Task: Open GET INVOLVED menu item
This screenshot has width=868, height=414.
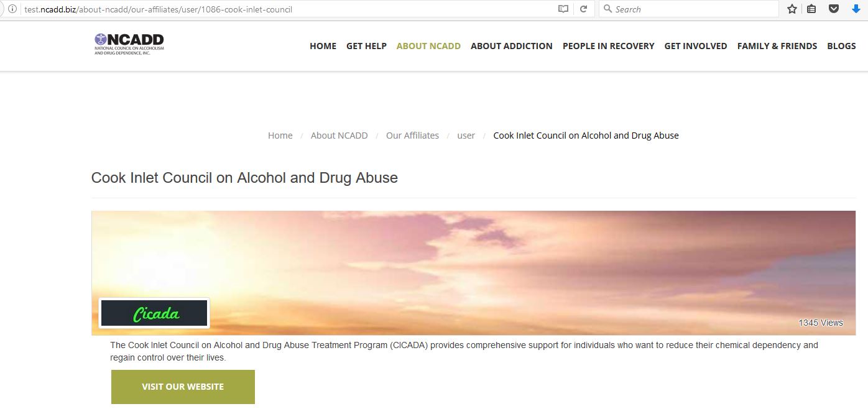Action: pos(696,46)
